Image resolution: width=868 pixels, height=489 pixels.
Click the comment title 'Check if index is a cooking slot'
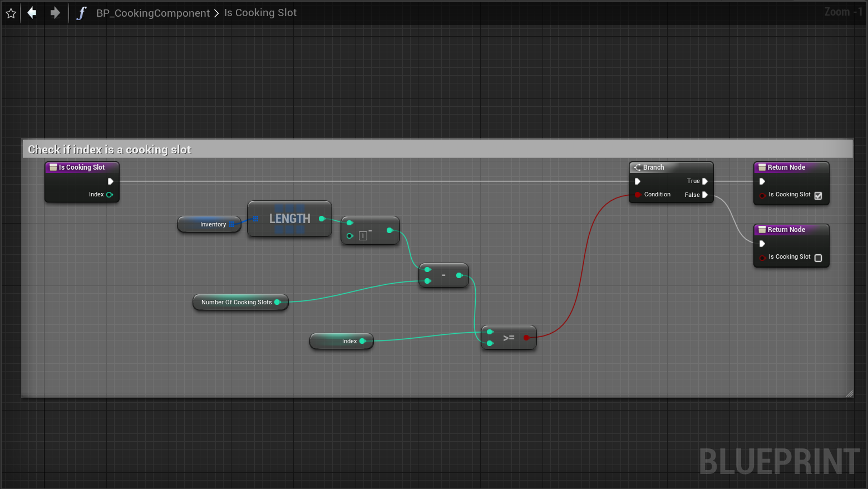(110, 150)
